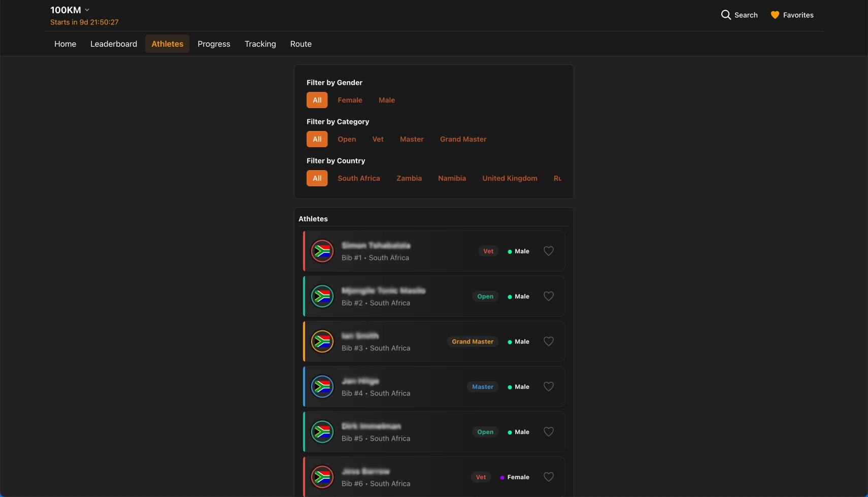
Task: Click the Search magnifier icon
Action: [726, 15]
